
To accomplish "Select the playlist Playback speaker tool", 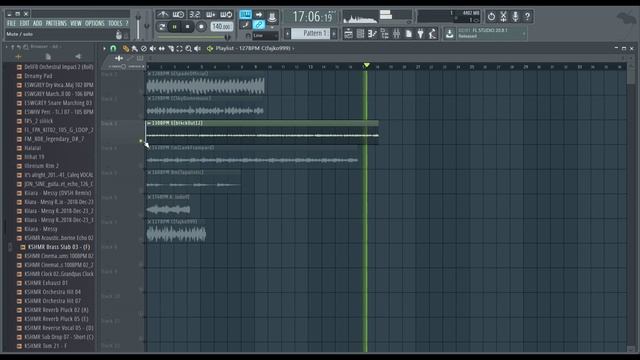I will [198, 49].
